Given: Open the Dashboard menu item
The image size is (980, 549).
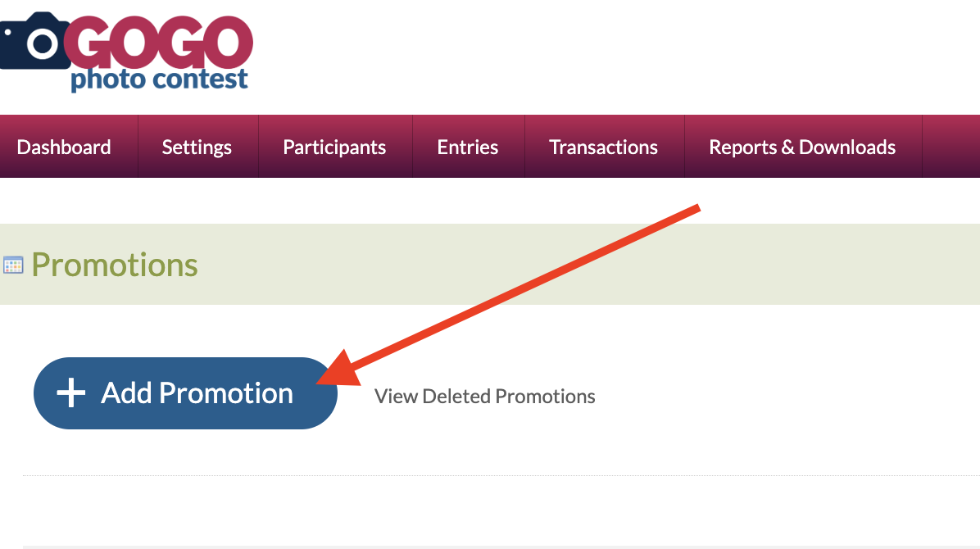Looking at the screenshot, I should pos(64,147).
